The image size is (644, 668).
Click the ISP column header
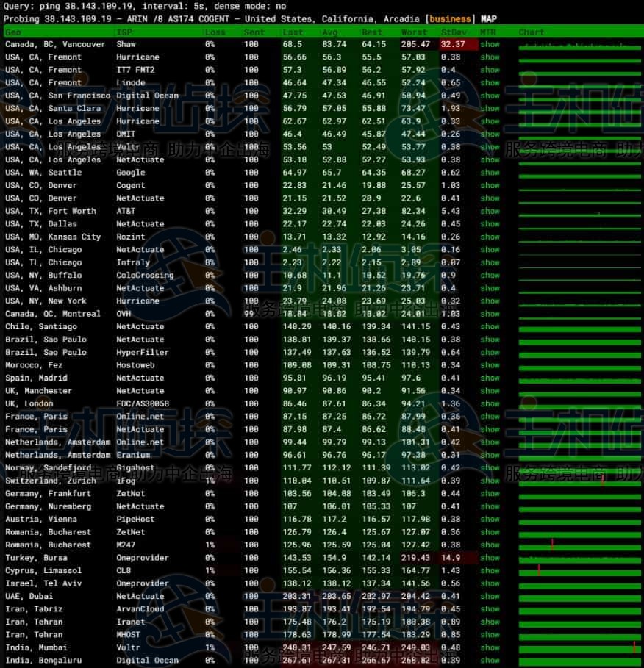pyautogui.click(x=124, y=32)
